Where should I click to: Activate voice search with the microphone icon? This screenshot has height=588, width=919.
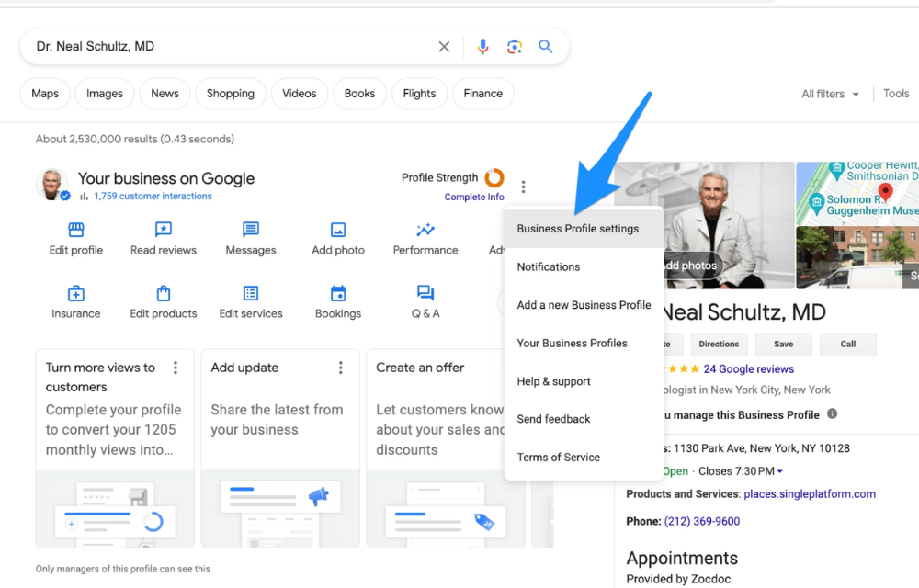(x=483, y=46)
